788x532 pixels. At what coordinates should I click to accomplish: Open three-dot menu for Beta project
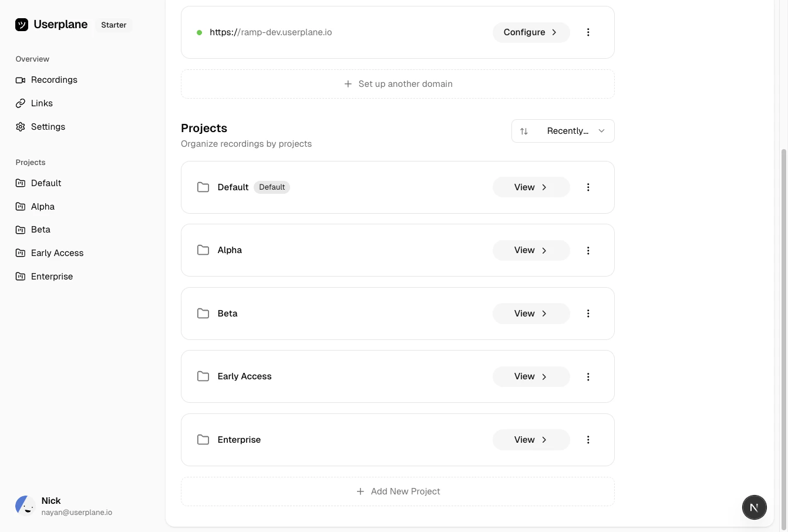click(588, 314)
